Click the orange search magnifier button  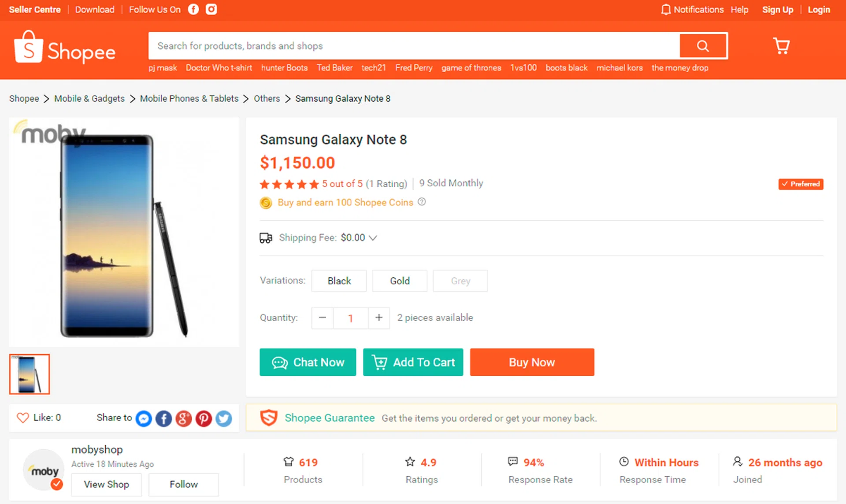tap(703, 46)
